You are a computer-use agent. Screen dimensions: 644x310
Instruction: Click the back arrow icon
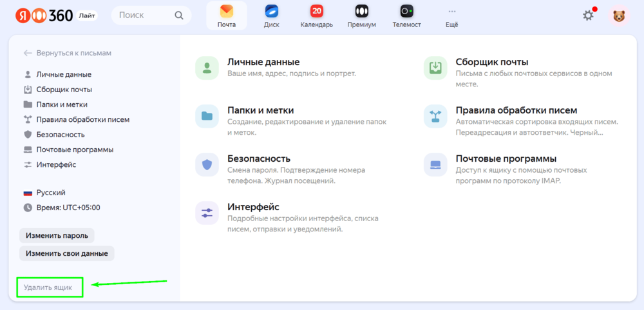click(28, 53)
